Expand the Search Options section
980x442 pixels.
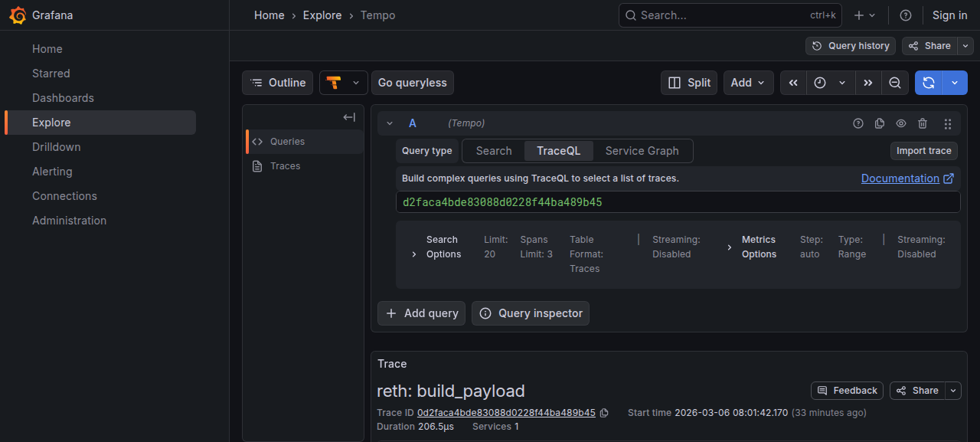414,254
